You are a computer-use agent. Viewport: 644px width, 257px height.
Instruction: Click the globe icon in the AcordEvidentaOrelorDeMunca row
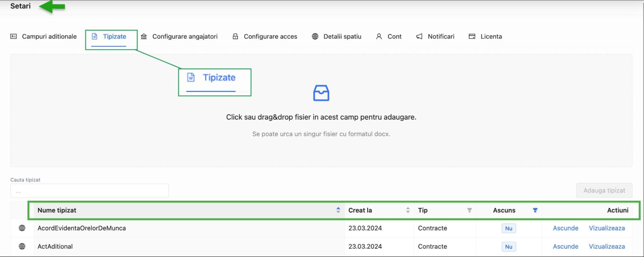[x=22, y=228]
